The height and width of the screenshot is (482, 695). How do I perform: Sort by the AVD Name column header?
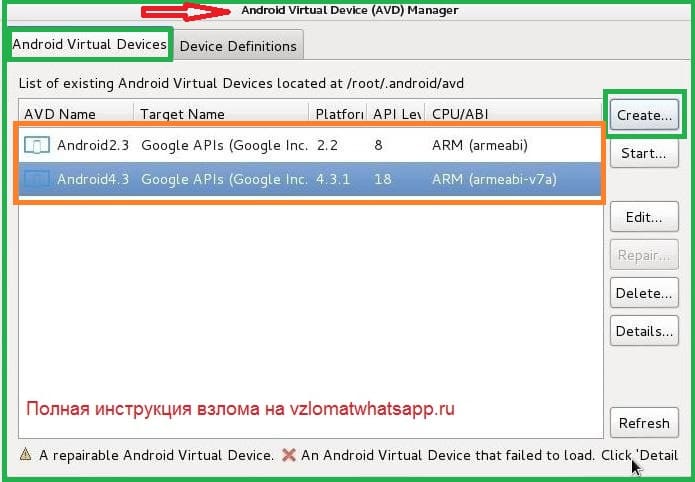76,114
